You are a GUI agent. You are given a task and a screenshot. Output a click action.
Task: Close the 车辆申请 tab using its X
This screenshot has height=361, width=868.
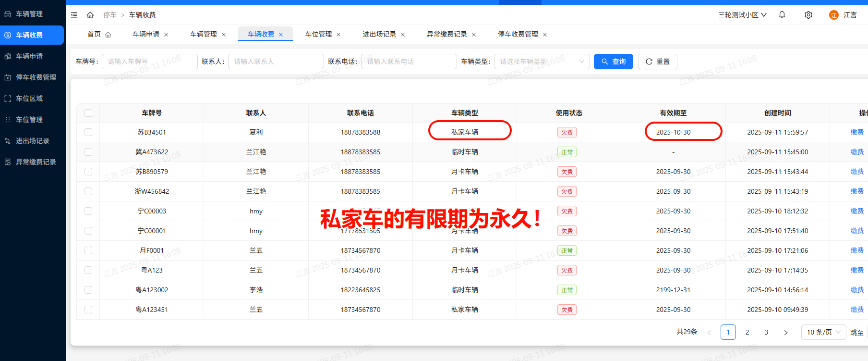click(166, 35)
